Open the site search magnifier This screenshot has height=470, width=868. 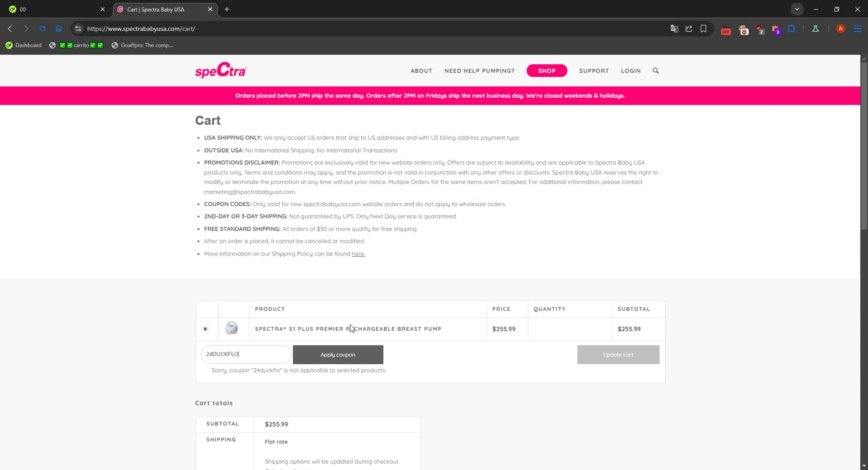656,71
